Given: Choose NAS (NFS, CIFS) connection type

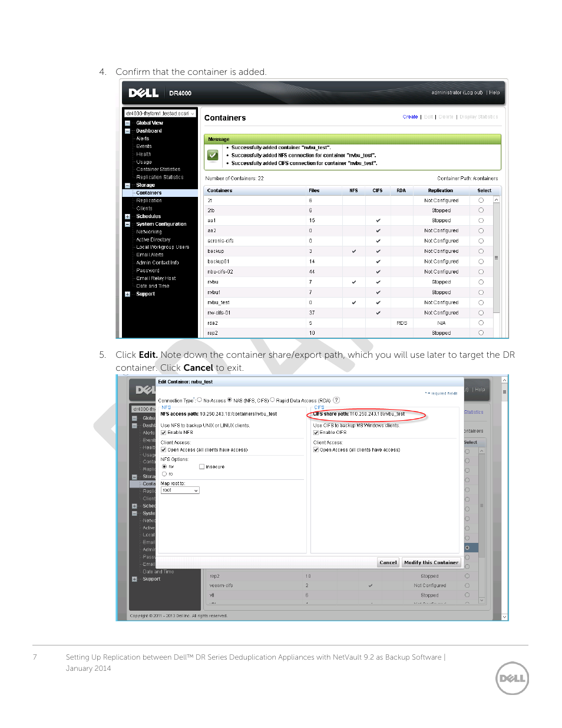Looking at the screenshot, I should click(230, 400).
